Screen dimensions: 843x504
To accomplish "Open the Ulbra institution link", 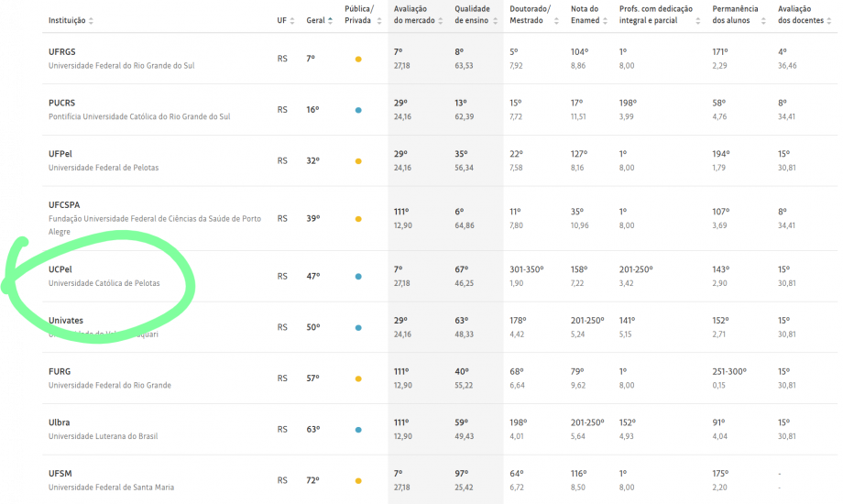I will (60, 422).
